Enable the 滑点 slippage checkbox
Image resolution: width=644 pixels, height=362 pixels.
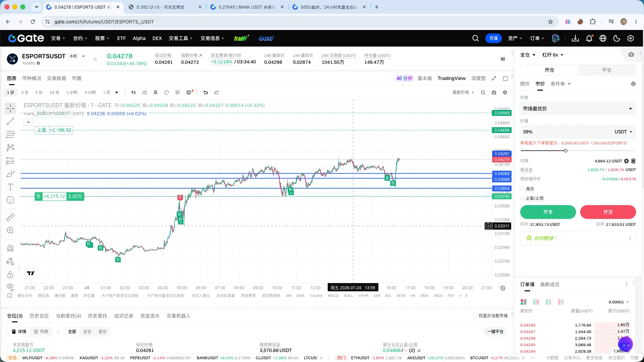522,189
